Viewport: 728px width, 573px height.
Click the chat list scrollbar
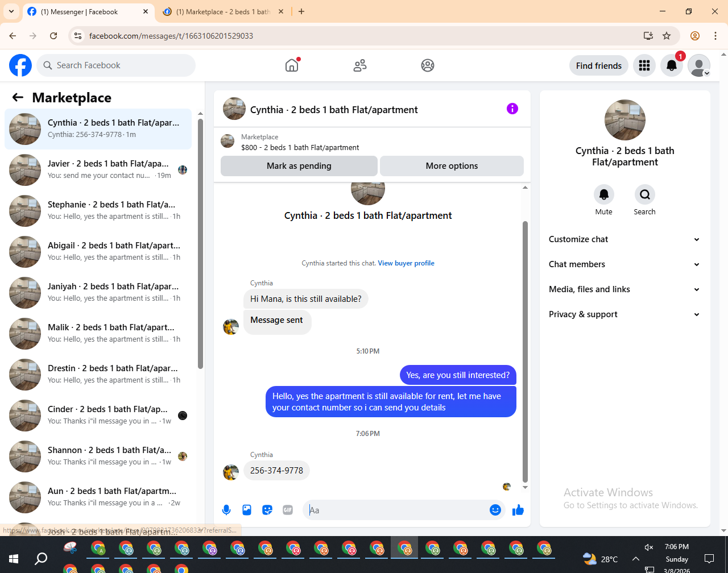200,244
